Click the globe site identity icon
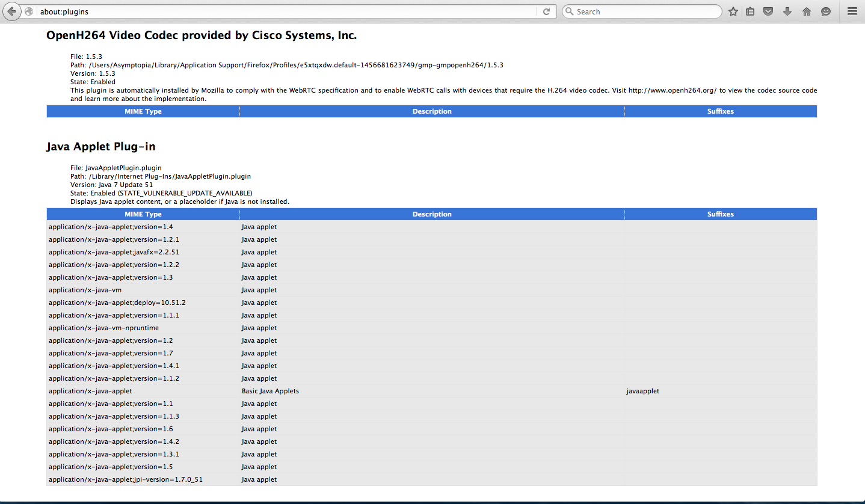The image size is (865, 504). pos(29,11)
